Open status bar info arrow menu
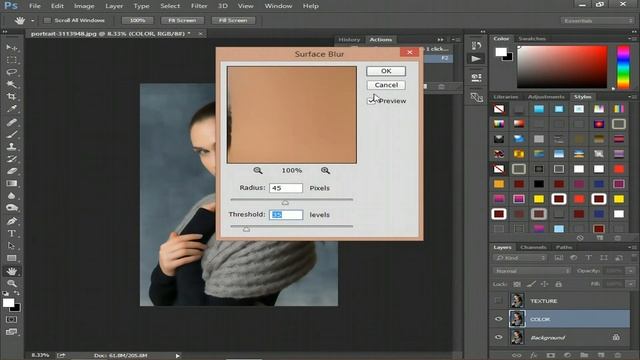 coord(178,356)
